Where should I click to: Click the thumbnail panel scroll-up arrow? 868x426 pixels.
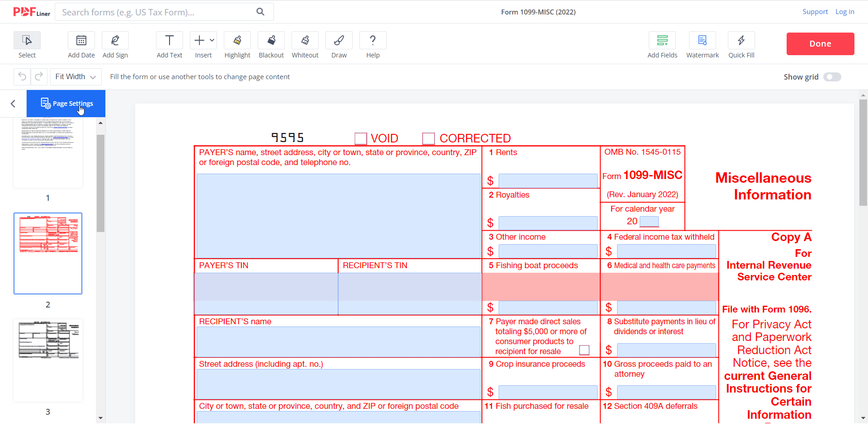point(100,123)
